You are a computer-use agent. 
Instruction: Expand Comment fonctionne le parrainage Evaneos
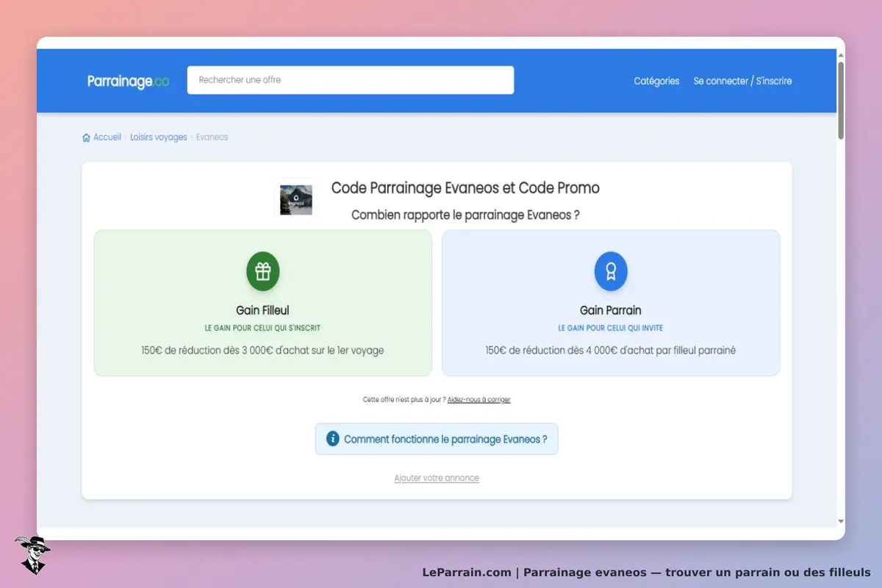[437, 439]
